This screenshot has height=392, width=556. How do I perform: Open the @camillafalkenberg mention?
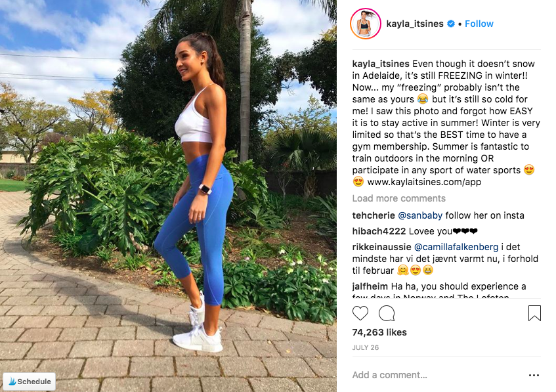tap(456, 247)
